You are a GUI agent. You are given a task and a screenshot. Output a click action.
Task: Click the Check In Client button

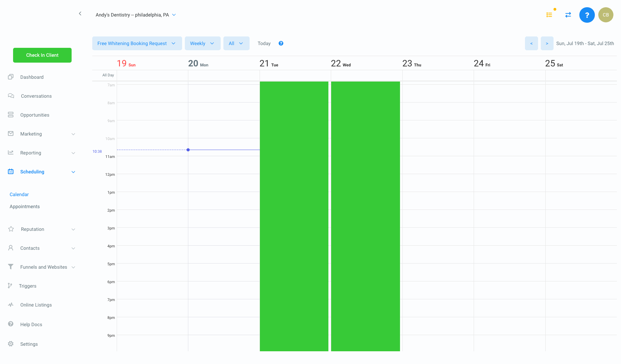pos(42,55)
